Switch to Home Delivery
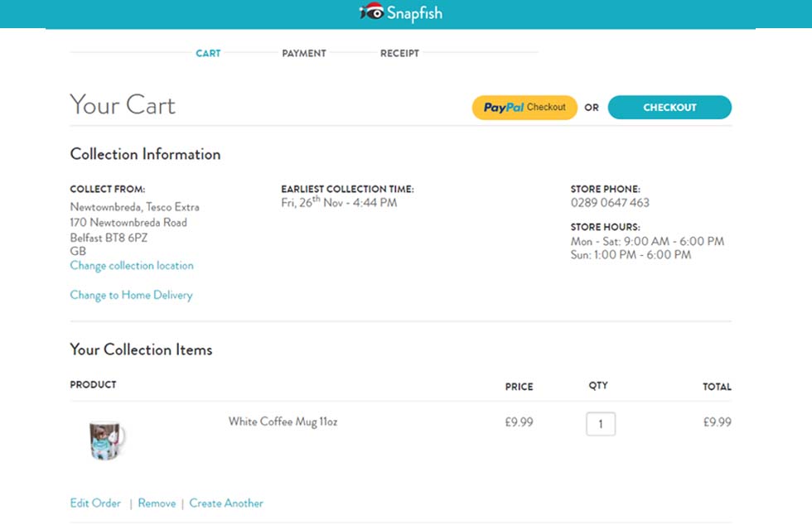 click(x=131, y=295)
